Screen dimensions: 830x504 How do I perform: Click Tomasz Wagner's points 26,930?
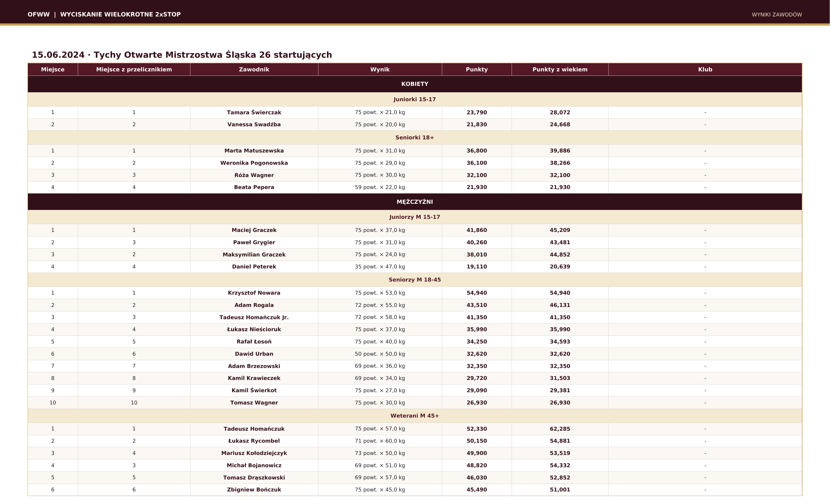click(x=477, y=403)
